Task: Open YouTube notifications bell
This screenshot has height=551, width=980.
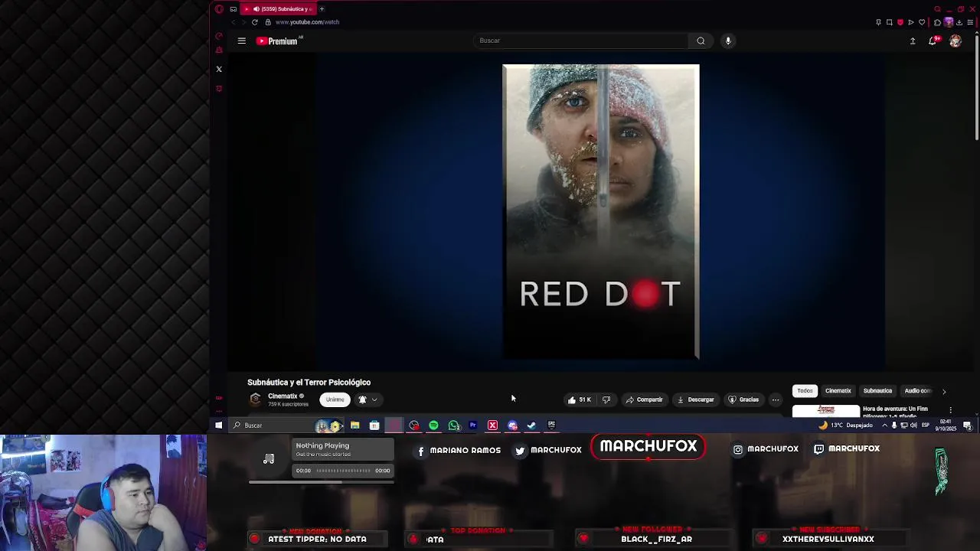Action: click(933, 41)
